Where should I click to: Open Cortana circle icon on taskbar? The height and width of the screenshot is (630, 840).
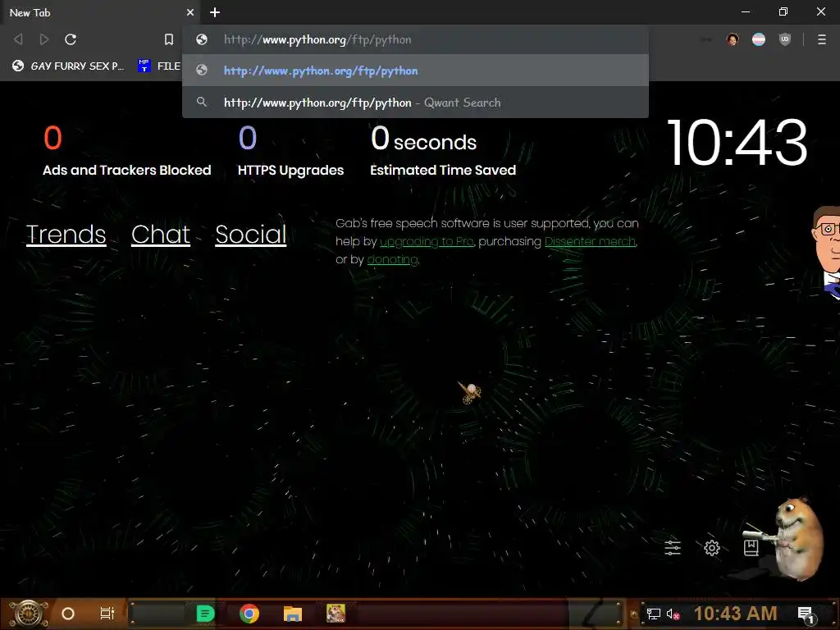pyautogui.click(x=68, y=614)
